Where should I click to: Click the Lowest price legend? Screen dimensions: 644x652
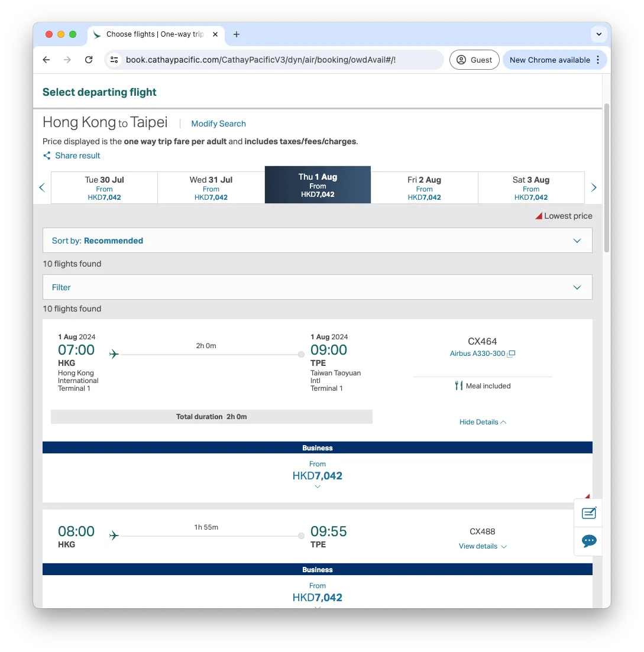[564, 216]
